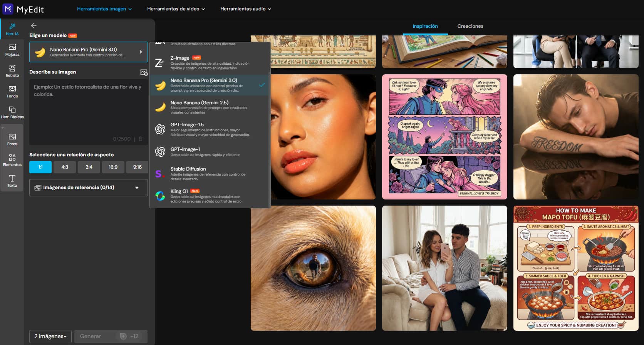Open the Nano Banana Pro model selector
The height and width of the screenshot is (345, 644).
click(89, 52)
